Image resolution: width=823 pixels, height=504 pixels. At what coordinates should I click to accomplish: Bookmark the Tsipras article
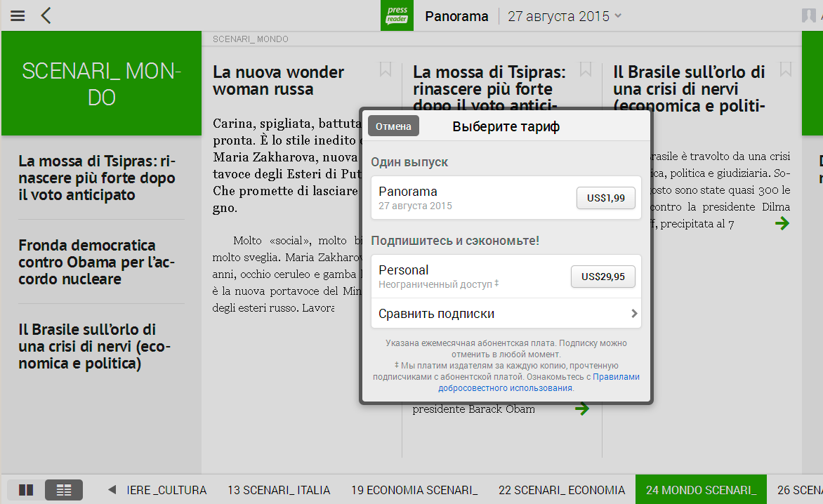[x=585, y=69]
